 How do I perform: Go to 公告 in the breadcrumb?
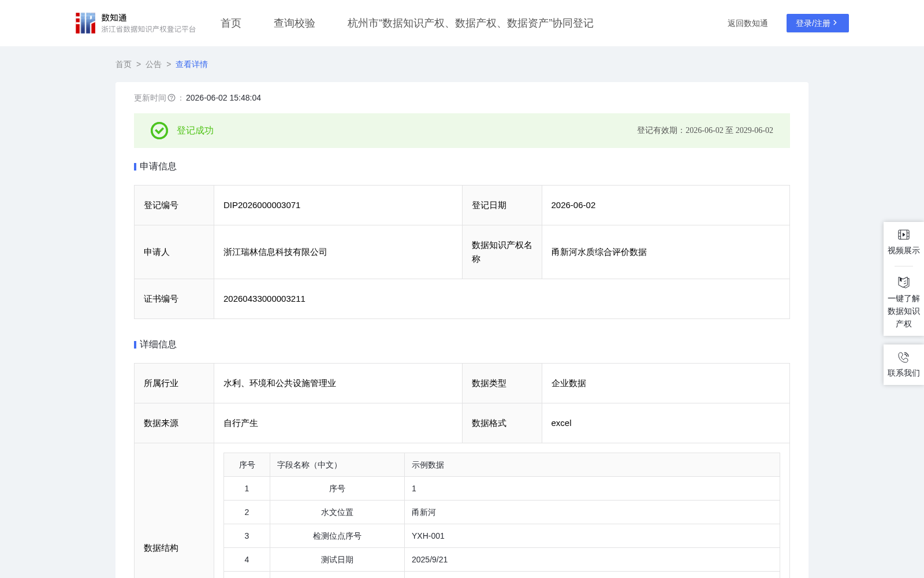pyautogui.click(x=154, y=64)
